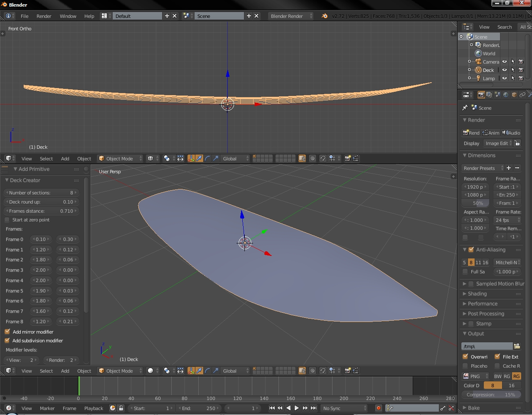The width and height of the screenshot is (532, 415).
Task: Expand the Shading panel
Action: point(477,294)
